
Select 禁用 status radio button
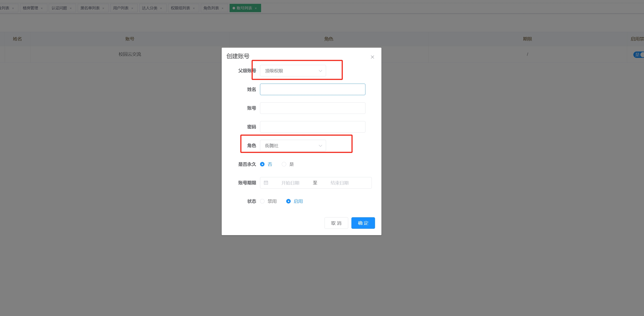click(262, 201)
